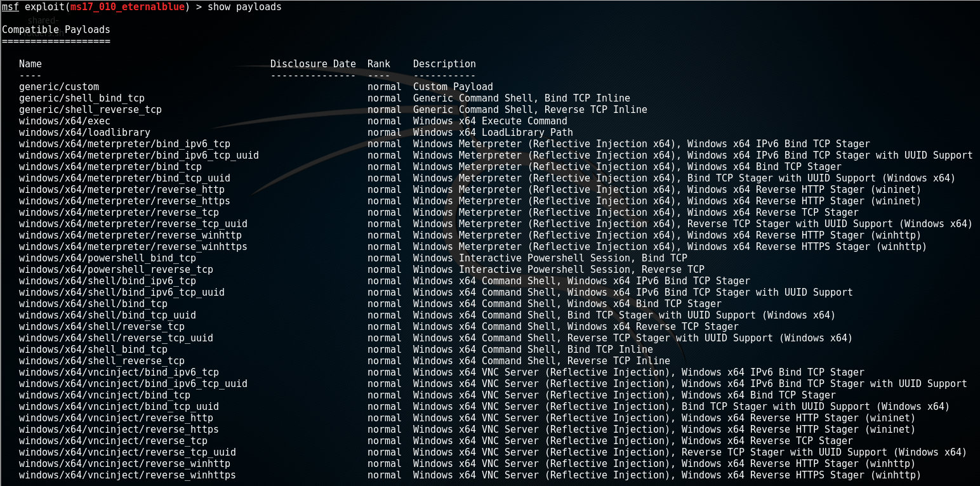Select windows/x64/meterpreter/reverse_tcp payload name
This screenshot has width=980, height=486.
click(x=119, y=213)
